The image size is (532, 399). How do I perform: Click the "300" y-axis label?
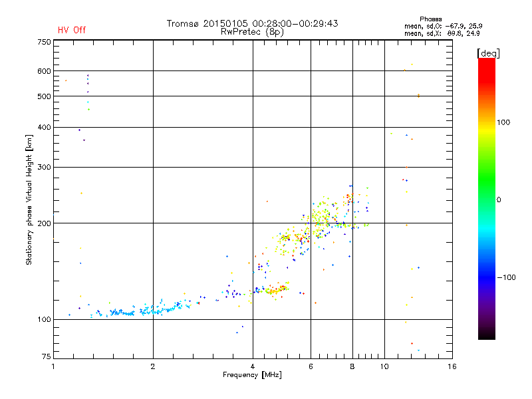click(x=44, y=168)
